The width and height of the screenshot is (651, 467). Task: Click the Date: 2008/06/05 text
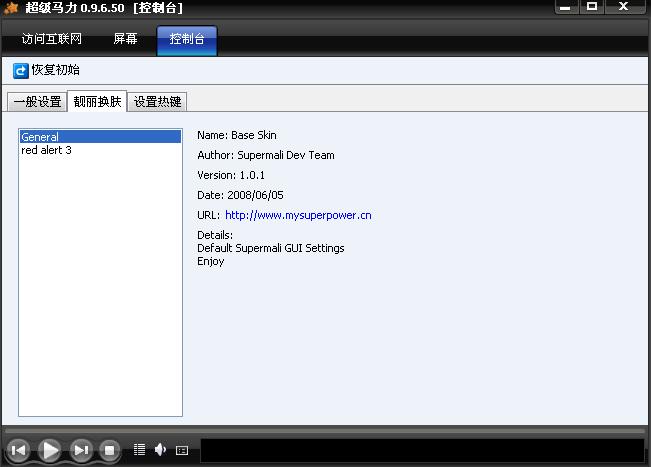click(240, 195)
